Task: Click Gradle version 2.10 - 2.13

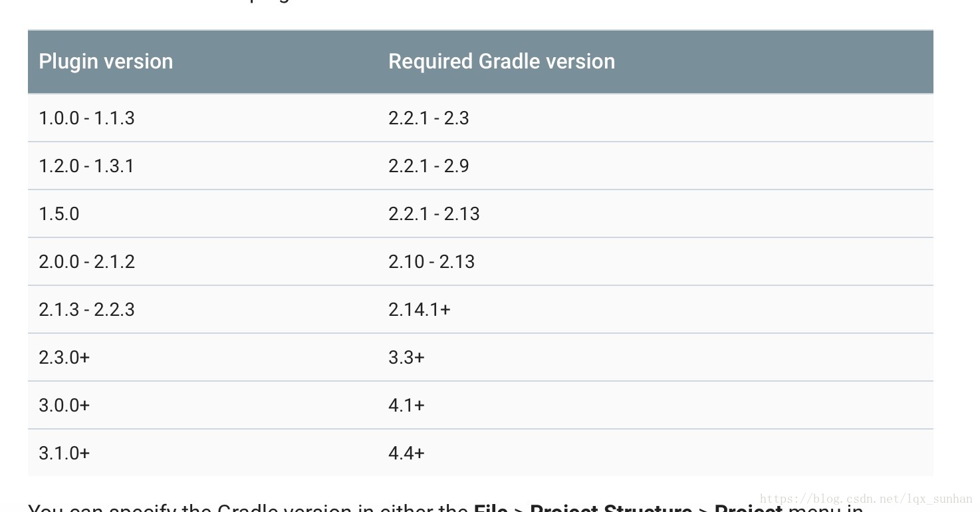Action: click(x=431, y=262)
